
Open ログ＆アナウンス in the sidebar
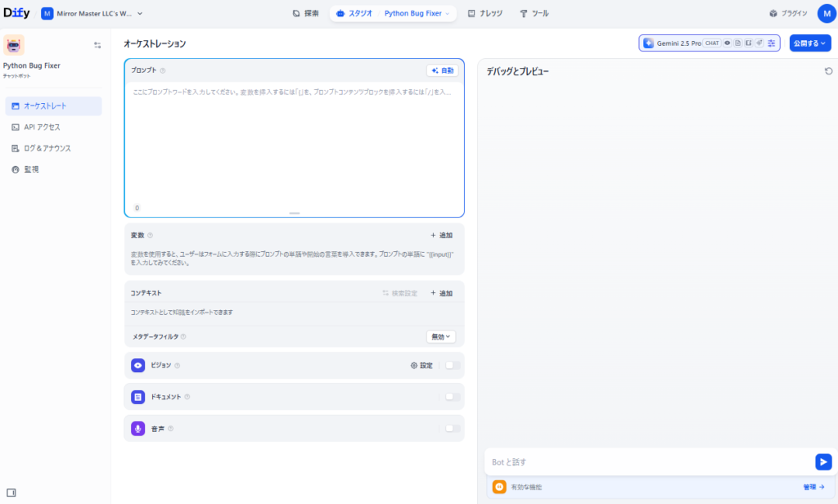pos(47,148)
